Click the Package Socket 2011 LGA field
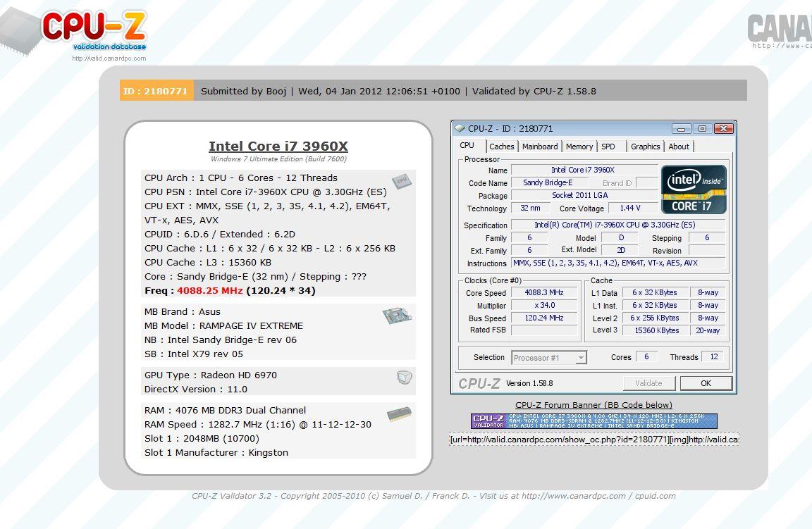This screenshot has height=529, width=812. point(584,195)
